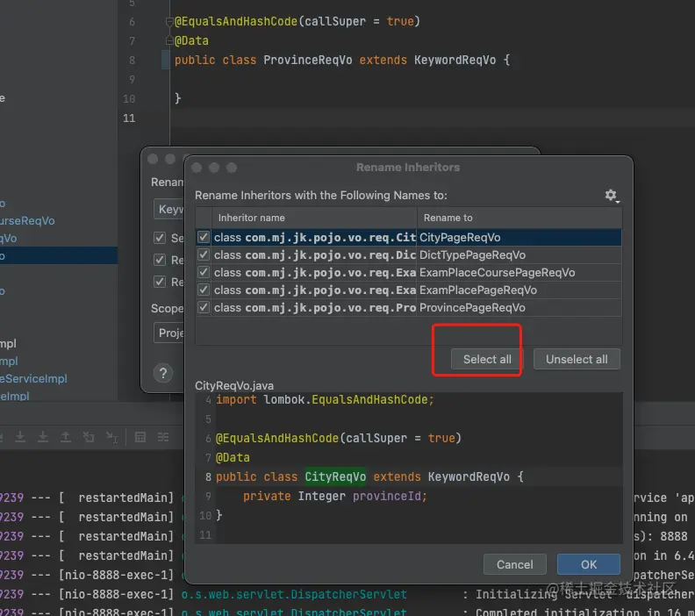The height and width of the screenshot is (616, 695).
Task: Click Force Step Into icon beside Step Out
Action: 42,437
